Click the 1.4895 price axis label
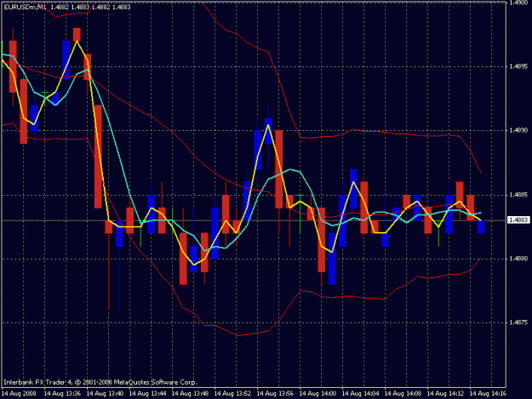 coord(518,66)
